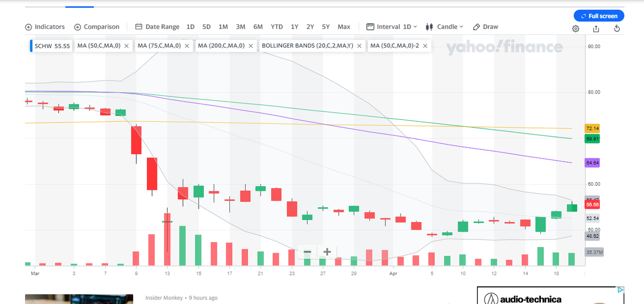Viewport: 644px width, 304px height.
Task: Add a Comparison symbol
Action: 97,27
